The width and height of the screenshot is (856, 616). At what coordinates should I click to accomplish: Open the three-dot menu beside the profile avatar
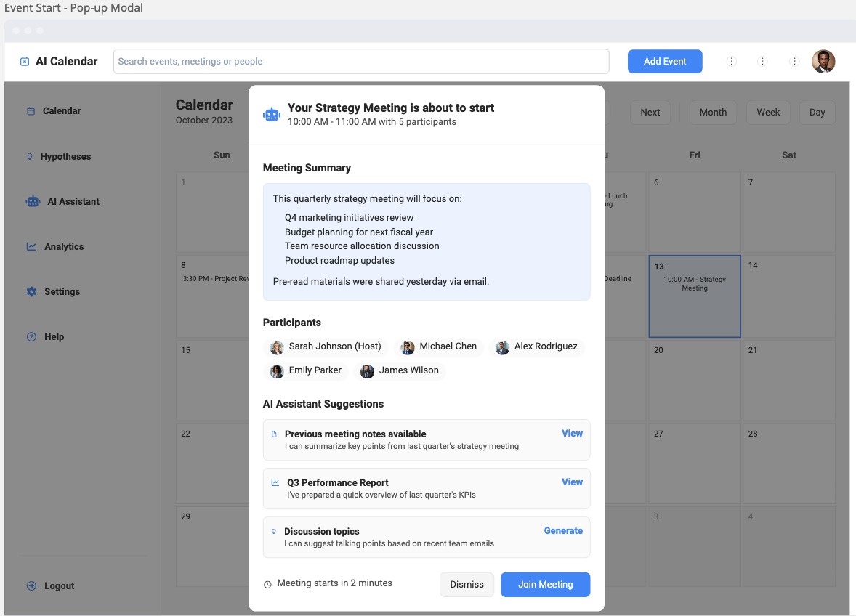coord(794,62)
